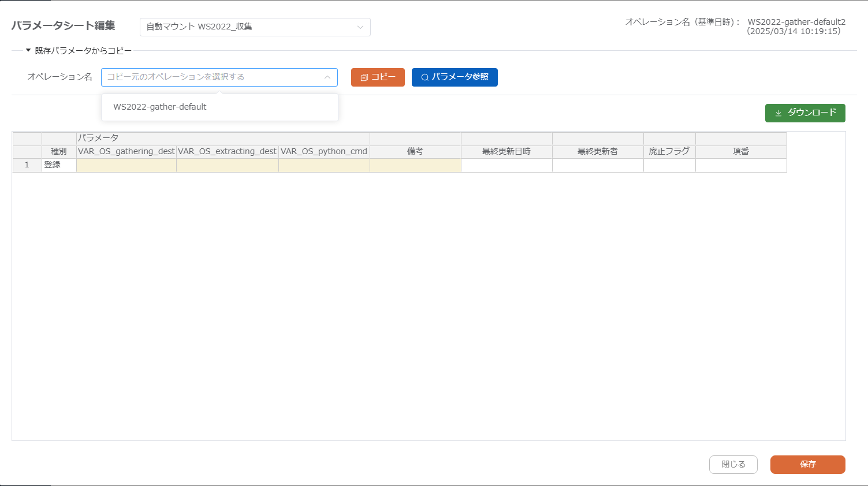
Task: Click the 最終更新者 column header
Action: point(598,151)
